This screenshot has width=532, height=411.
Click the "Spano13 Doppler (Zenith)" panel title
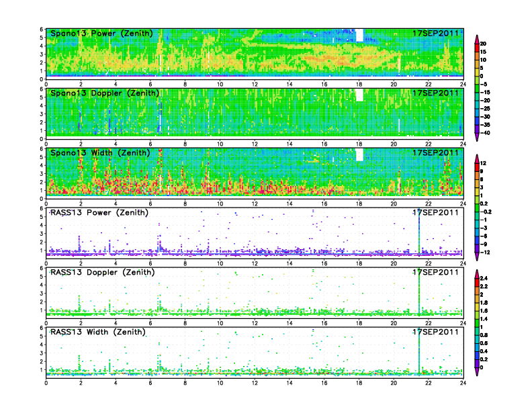pos(105,93)
